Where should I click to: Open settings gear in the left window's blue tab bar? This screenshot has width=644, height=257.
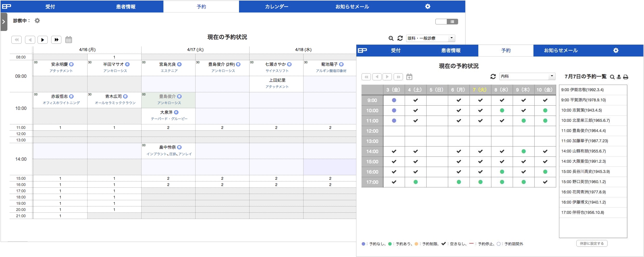[x=428, y=6]
